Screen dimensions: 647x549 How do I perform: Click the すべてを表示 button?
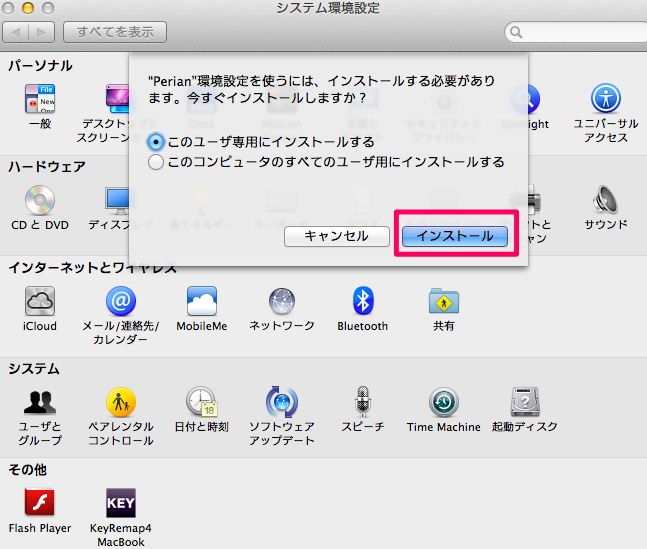coord(115,32)
